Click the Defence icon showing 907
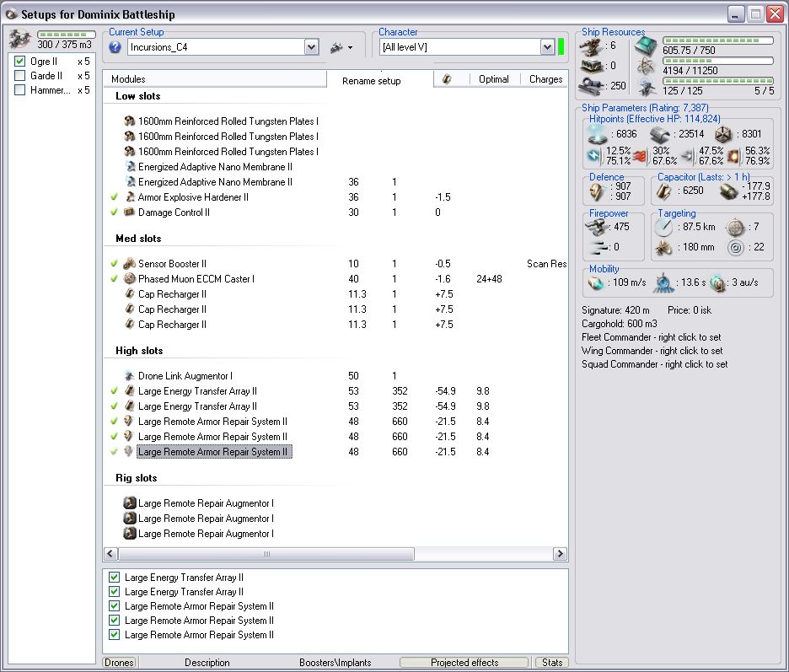Image resolution: width=789 pixels, height=672 pixels. pos(598,191)
